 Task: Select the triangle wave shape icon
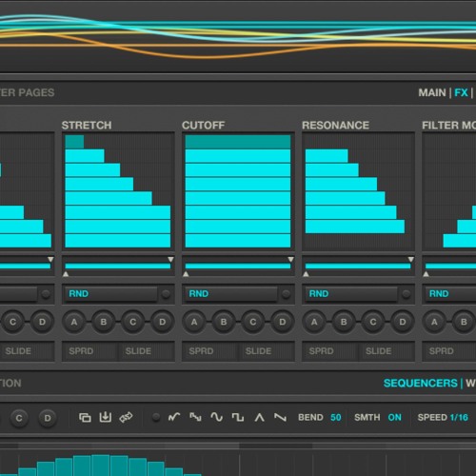tap(259, 417)
